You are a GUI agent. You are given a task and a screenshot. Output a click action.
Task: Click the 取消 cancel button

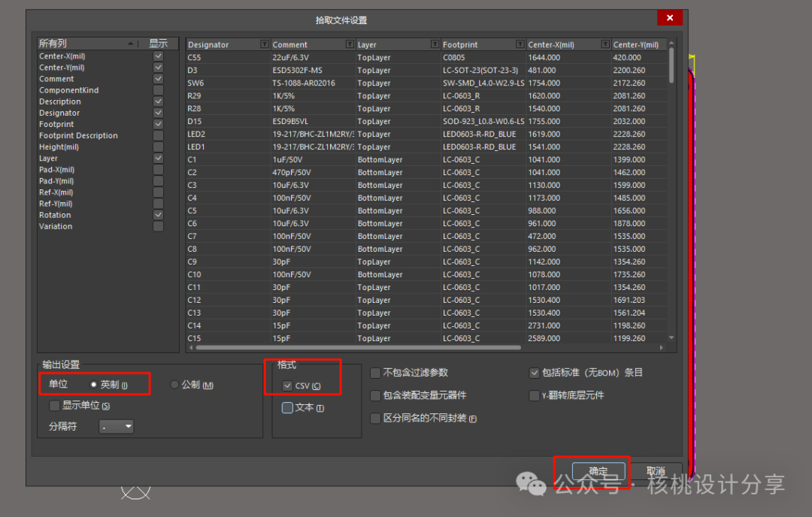656,471
